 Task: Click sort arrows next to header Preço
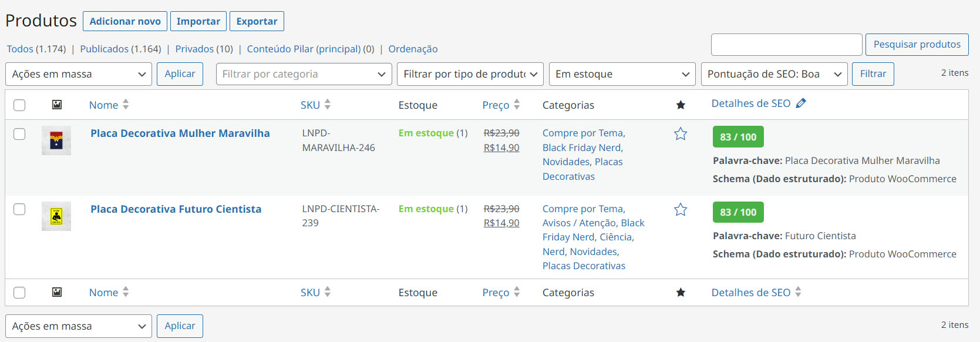click(x=517, y=105)
